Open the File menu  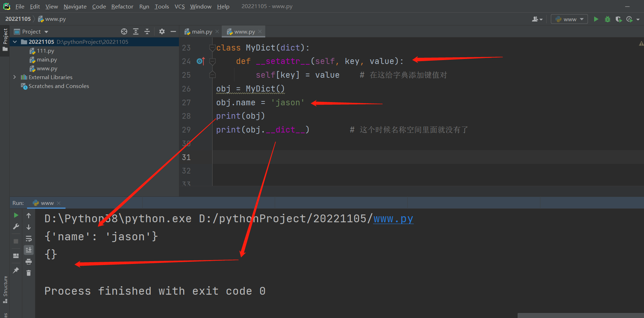[x=20, y=6]
